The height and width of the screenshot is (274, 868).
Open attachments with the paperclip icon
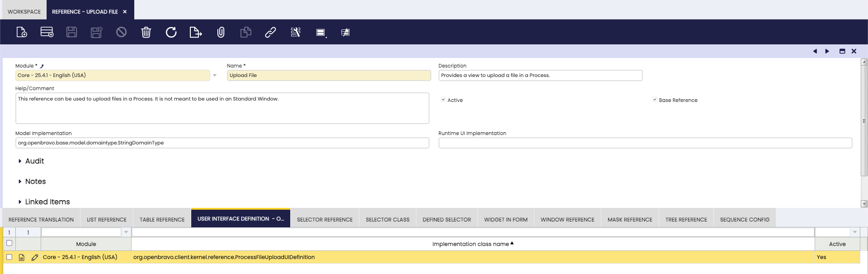point(221,32)
